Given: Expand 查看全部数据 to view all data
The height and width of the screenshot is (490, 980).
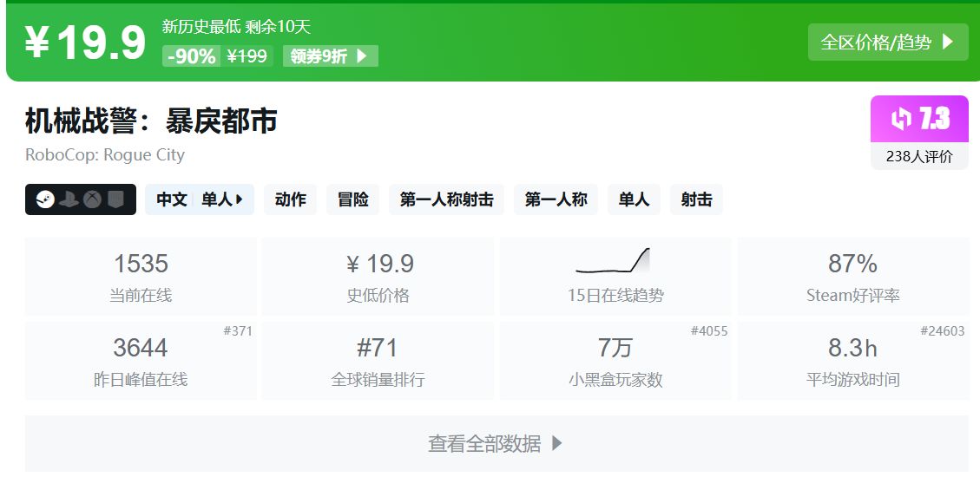Looking at the screenshot, I should tap(497, 443).
